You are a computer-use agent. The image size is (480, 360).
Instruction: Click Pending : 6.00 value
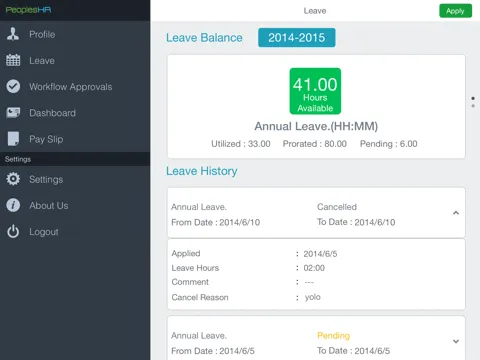click(389, 144)
